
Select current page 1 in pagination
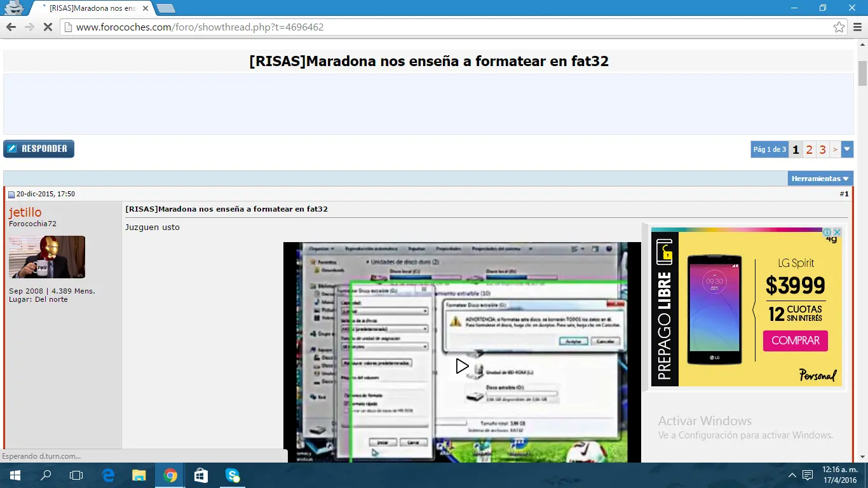(796, 149)
